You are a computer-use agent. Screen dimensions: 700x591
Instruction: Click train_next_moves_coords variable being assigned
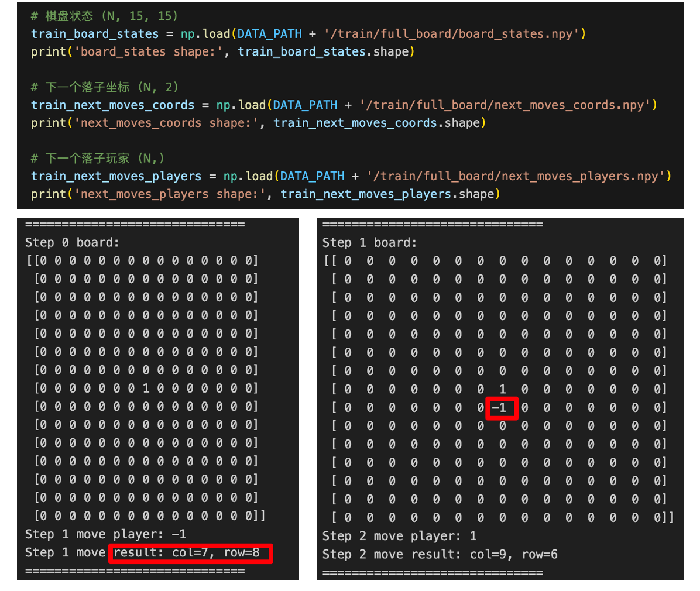pos(112,105)
